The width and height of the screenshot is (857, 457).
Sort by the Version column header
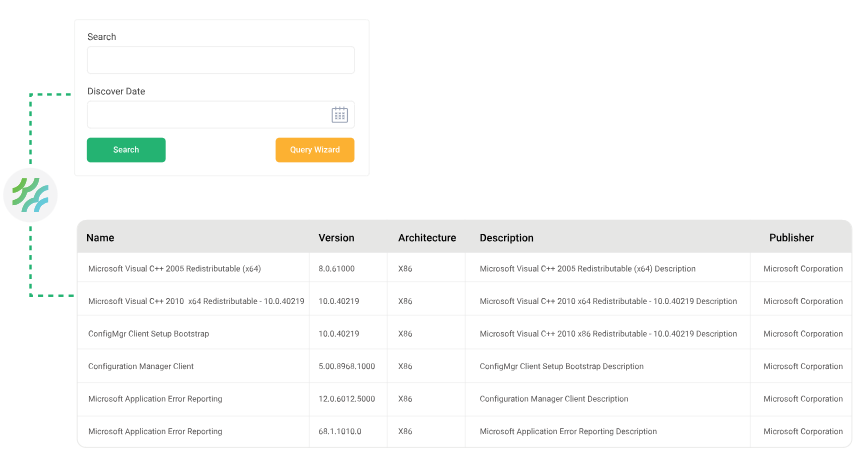coord(336,238)
